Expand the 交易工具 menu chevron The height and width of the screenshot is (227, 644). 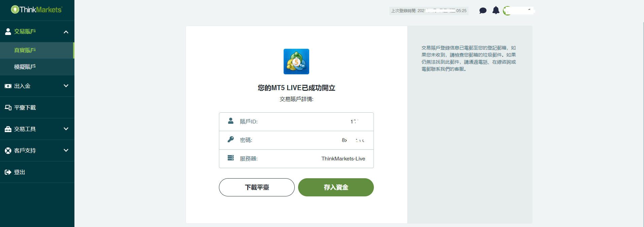66,129
